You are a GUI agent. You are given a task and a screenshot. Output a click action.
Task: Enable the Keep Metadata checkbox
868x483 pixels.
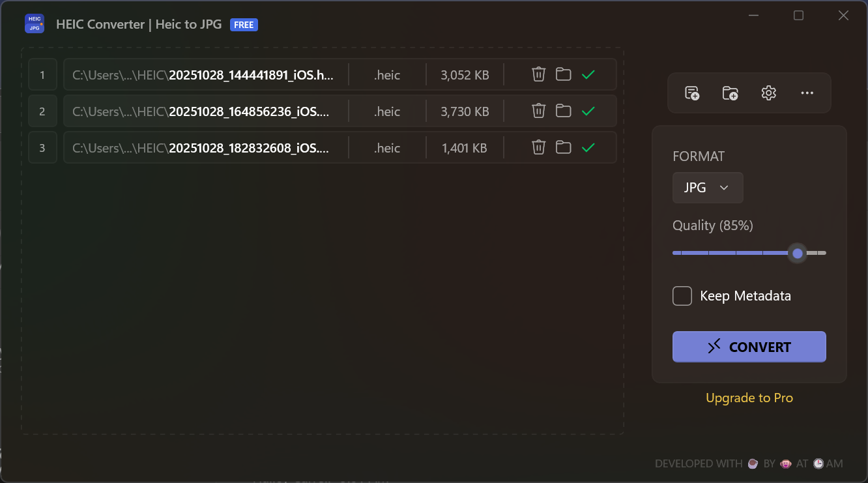point(682,296)
